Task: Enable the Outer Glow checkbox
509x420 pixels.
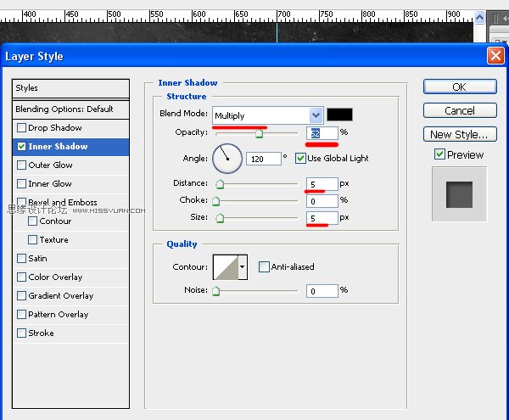Action: point(21,165)
